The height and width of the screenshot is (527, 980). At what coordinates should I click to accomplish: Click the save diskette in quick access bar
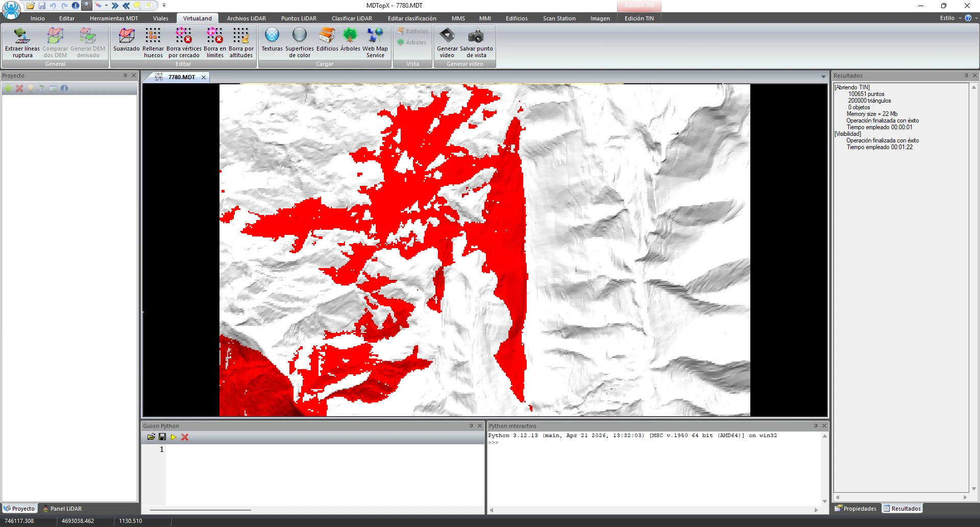(x=42, y=6)
